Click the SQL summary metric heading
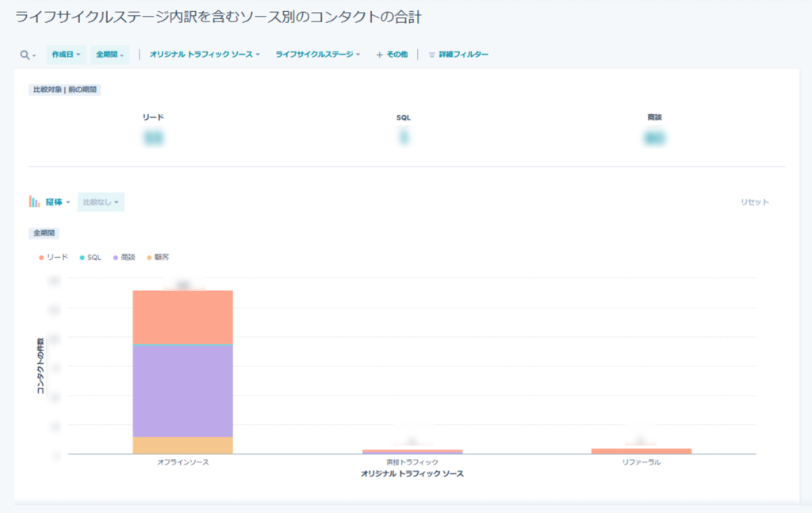The image size is (812, 513). (404, 117)
